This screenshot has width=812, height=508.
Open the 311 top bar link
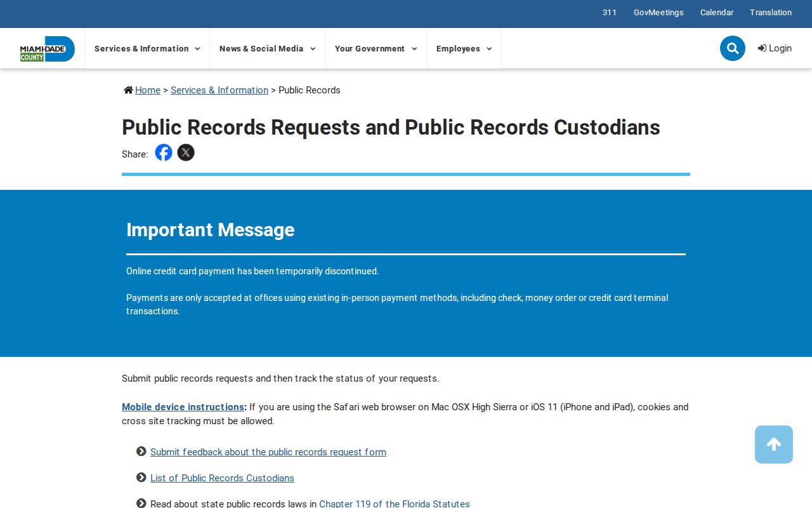[x=610, y=13]
